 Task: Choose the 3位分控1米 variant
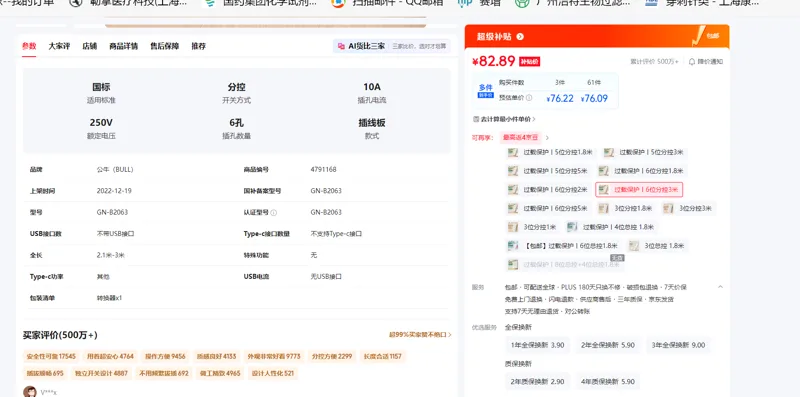tap(534, 227)
